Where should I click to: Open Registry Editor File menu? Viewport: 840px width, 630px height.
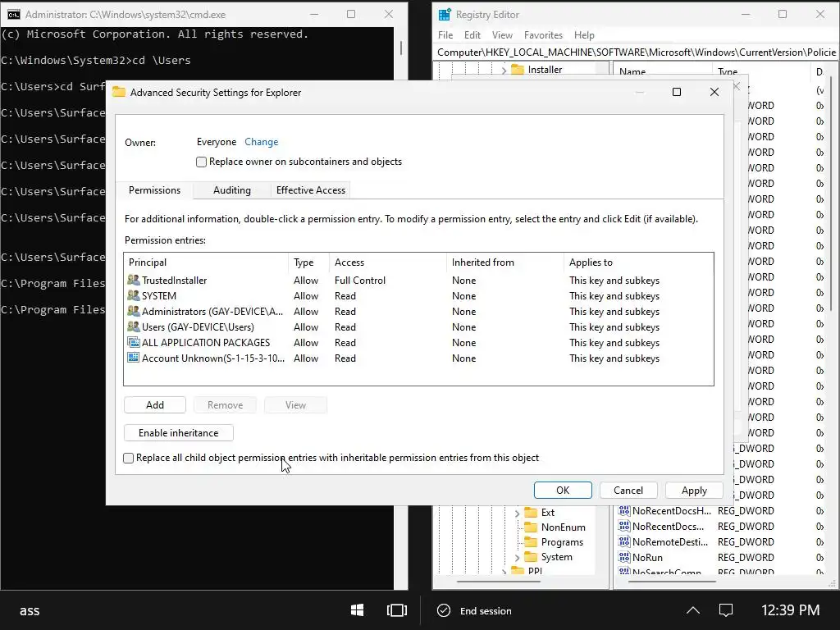coord(445,34)
